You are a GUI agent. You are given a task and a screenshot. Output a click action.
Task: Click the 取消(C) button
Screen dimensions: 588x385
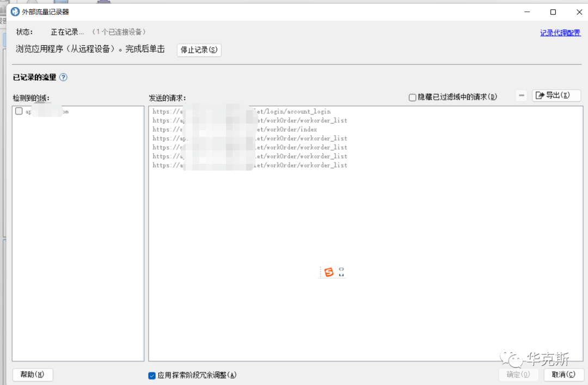(x=563, y=375)
